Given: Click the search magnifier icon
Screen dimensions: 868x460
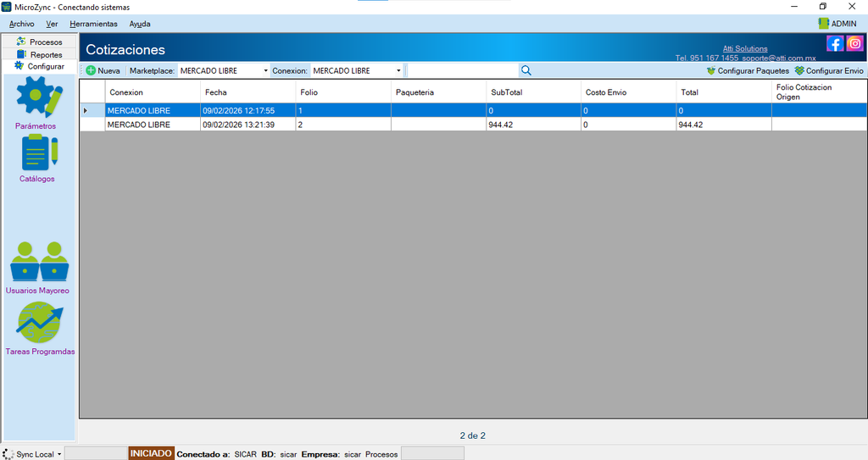Looking at the screenshot, I should (x=526, y=70).
